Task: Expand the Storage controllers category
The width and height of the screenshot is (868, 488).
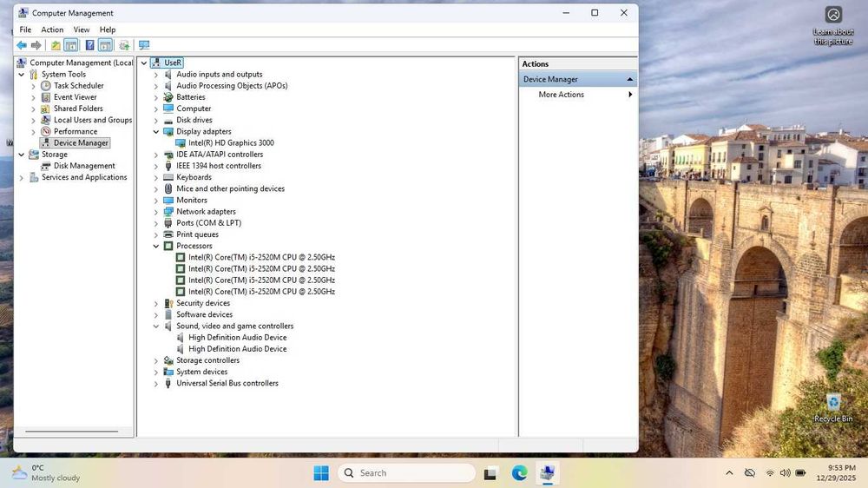Action: point(156,360)
